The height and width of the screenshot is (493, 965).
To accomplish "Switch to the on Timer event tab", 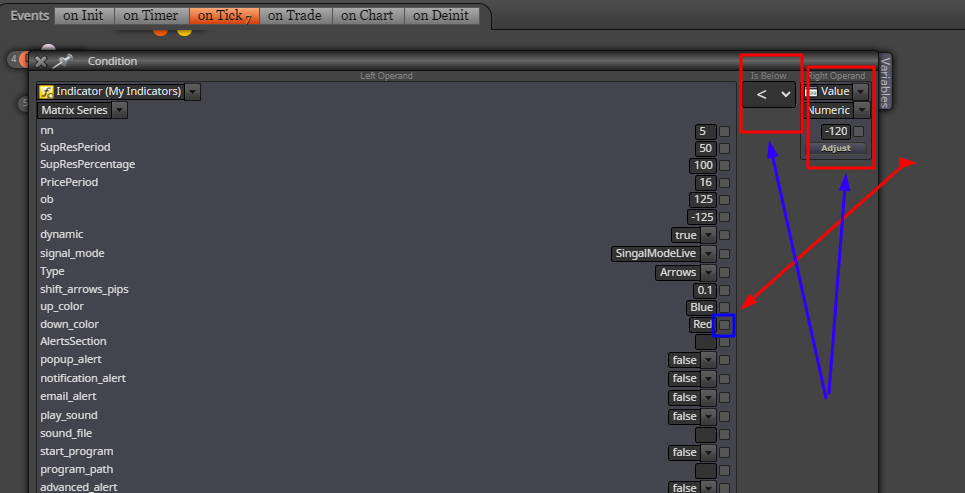I will coord(151,15).
